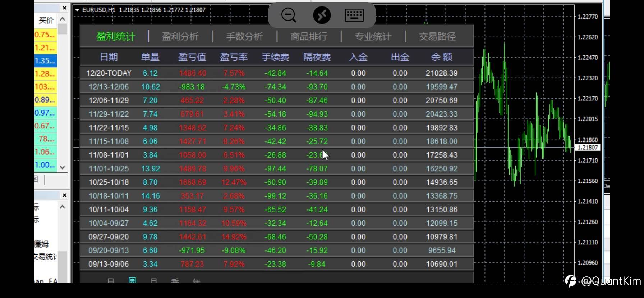Click navigator panel scroll-up arrow
644x298 pixels.
tap(63, 207)
